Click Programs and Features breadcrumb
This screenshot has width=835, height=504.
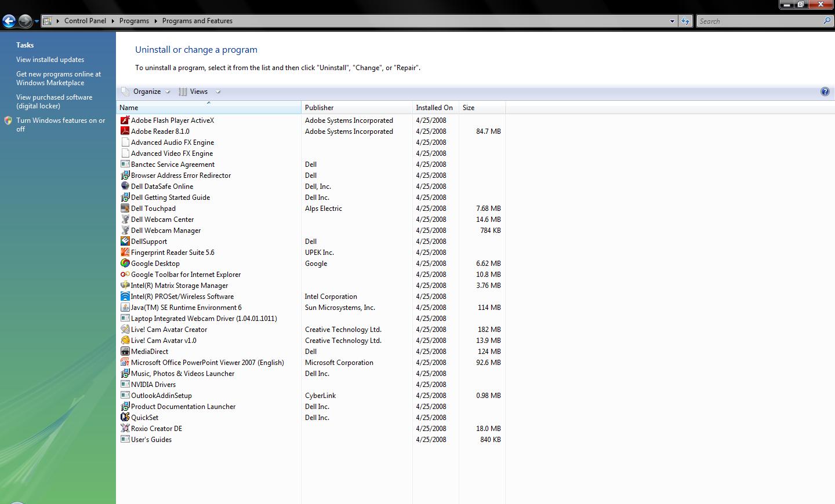[197, 21]
